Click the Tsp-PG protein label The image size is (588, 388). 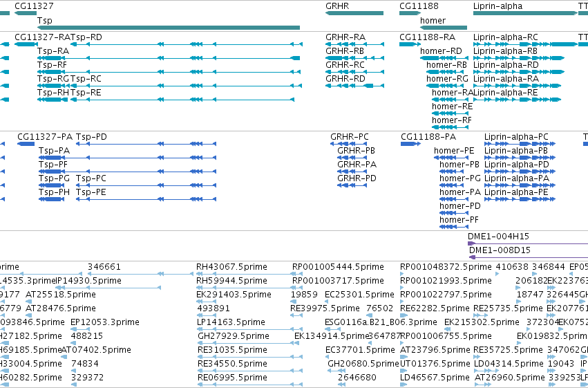click(x=54, y=178)
